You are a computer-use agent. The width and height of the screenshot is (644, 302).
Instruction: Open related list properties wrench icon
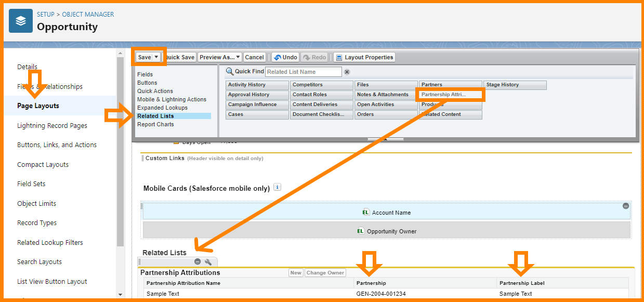tap(208, 262)
